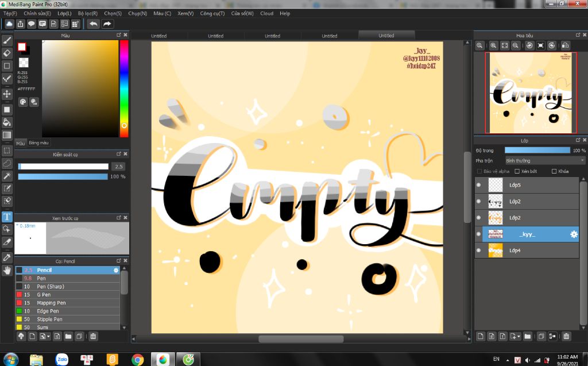Click the rainbow hue strip

124,88
